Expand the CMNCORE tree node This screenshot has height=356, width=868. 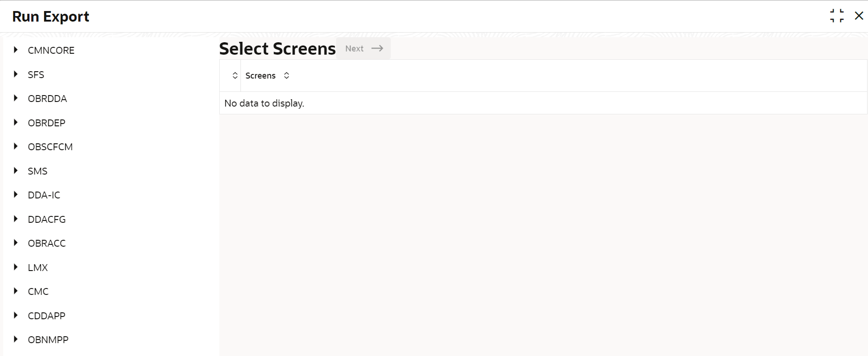[16, 50]
